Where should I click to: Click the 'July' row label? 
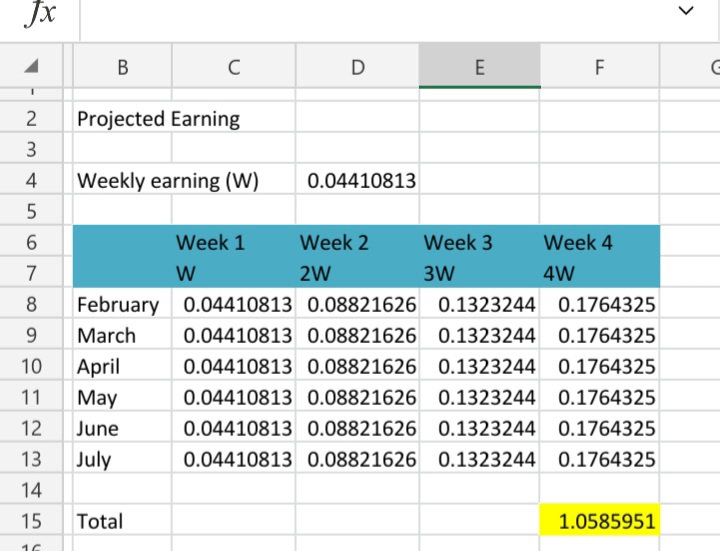122,459
